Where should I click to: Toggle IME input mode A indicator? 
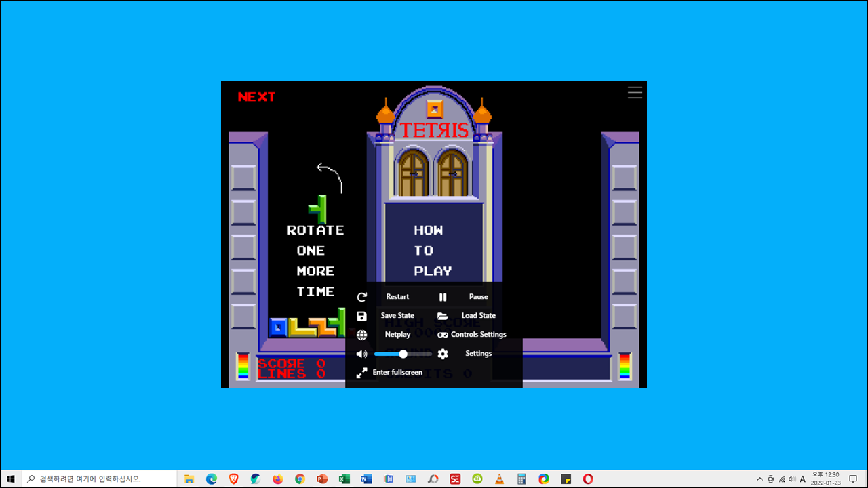point(803,479)
